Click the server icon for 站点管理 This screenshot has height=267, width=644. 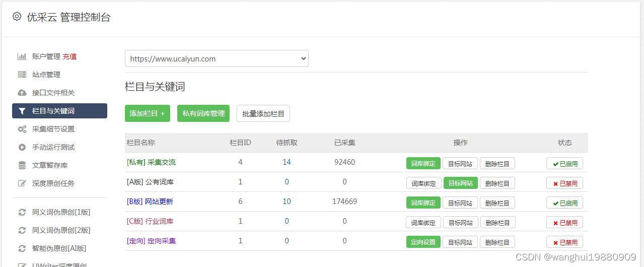(x=22, y=75)
